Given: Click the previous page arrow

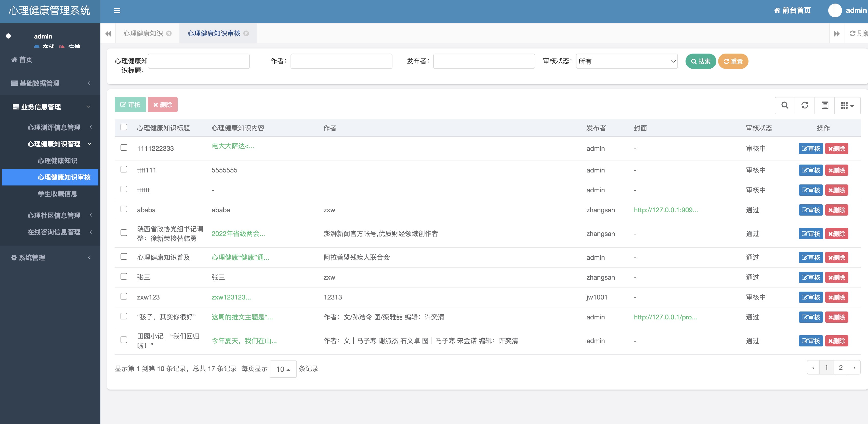Looking at the screenshot, I should pyautogui.click(x=813, y=367).
